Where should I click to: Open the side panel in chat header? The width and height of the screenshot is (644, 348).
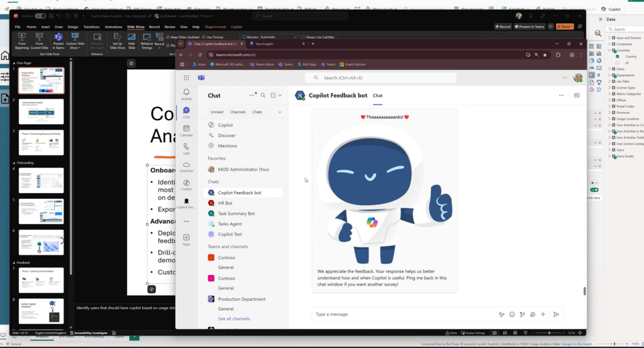coord(577,95)
